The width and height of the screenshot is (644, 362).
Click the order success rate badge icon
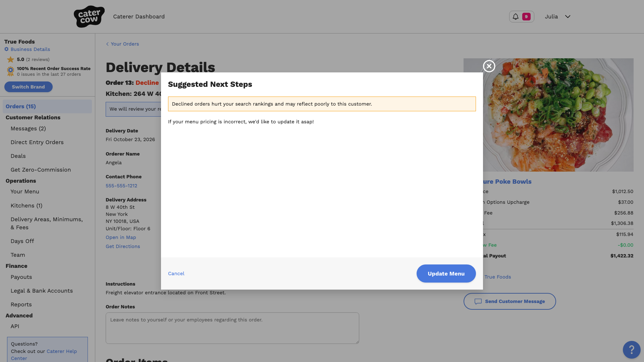10,71
